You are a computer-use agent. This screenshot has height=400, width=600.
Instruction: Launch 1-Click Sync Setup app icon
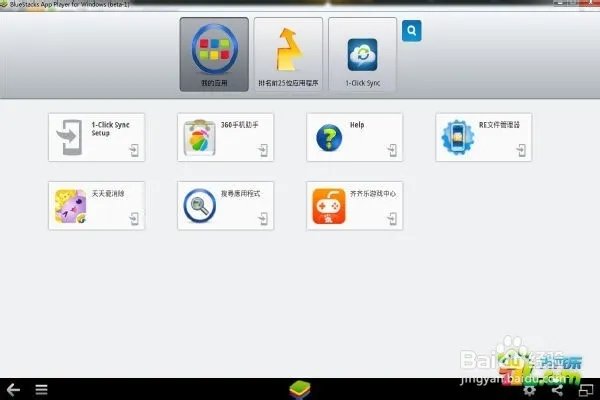click(70, 137)
